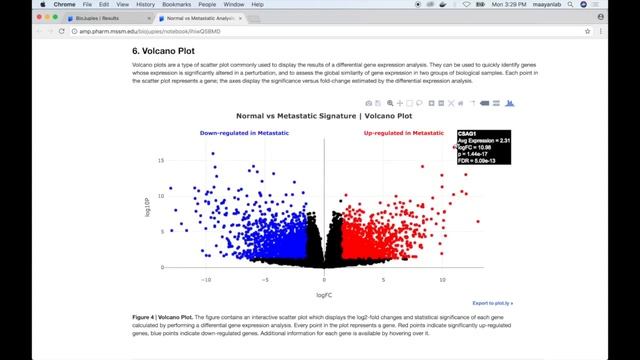Open the View menu

point(122,4)
